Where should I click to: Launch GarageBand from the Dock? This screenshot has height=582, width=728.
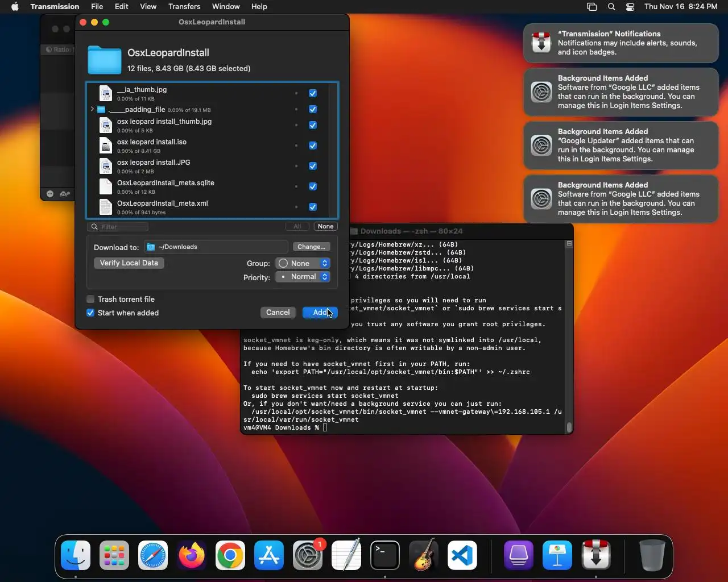[424, 555]
